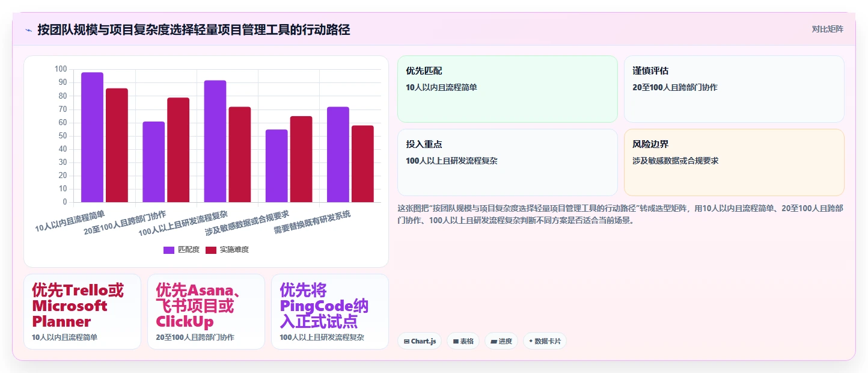The image size is (868, 373).
Task: Click 100人以上且研发流程复杂 subtitle under PingCode card
Action: pos(322,338)
